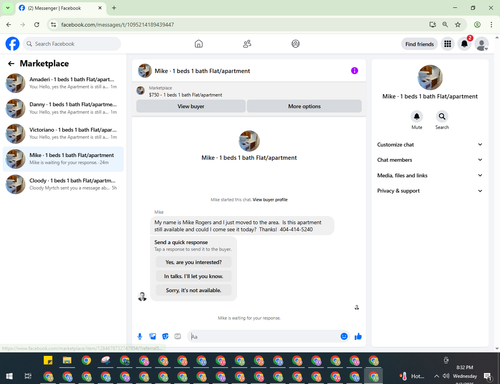This screenshot has height=384, width=500.
Task: Open the Chrome profile icon
Action: 477,24
